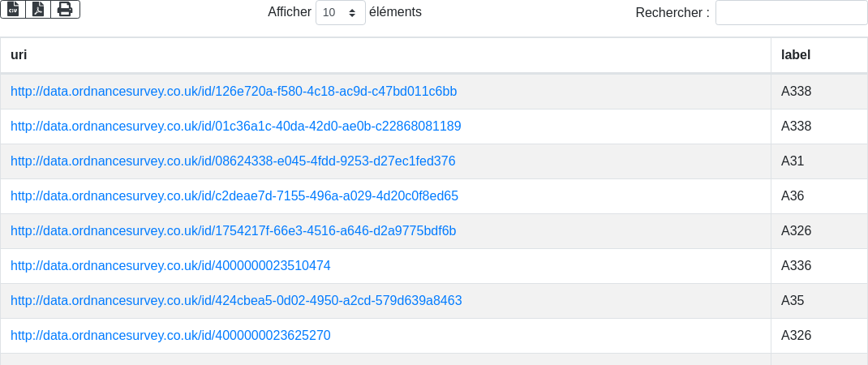
Task: Export the table as CSV
Action: [13, 9]
